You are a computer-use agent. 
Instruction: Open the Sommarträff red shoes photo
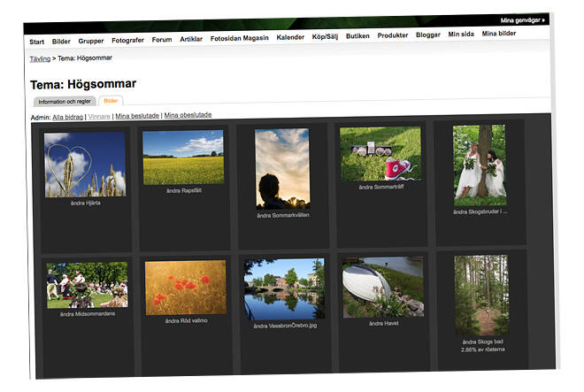tap(380, 153)
